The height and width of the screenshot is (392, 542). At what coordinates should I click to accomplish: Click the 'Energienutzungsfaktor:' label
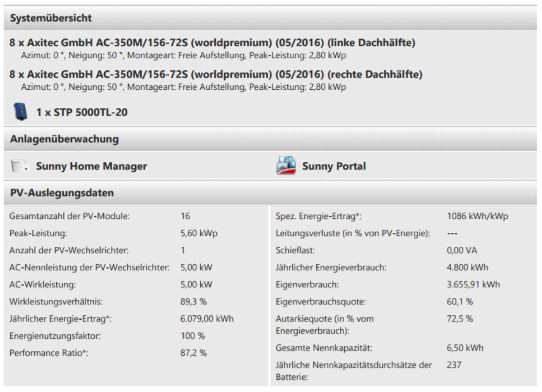[x=55, y=336]
